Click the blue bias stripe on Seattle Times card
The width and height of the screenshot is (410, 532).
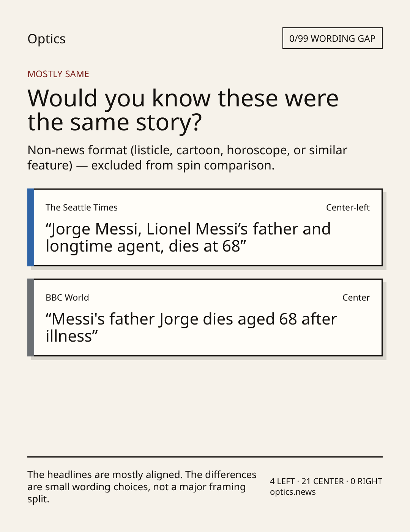(31, 227)
